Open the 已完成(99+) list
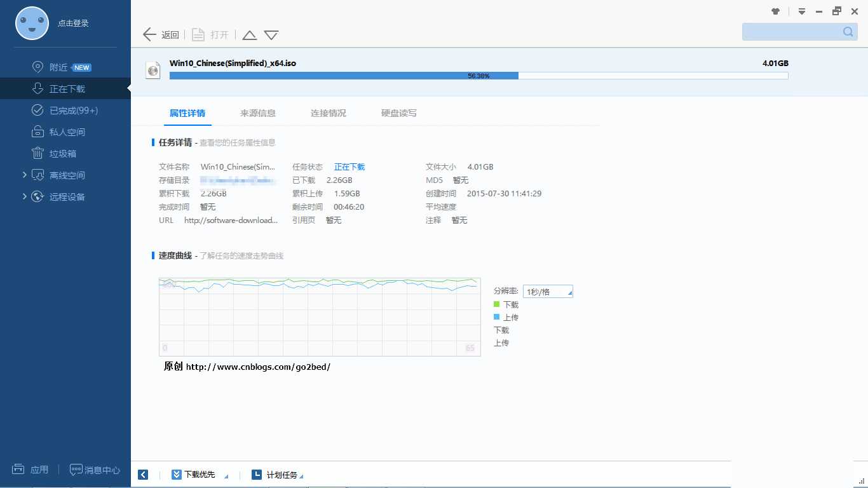The width and height of the screenshot is (868, 488). pyautogui.click(x=74, y=111)
